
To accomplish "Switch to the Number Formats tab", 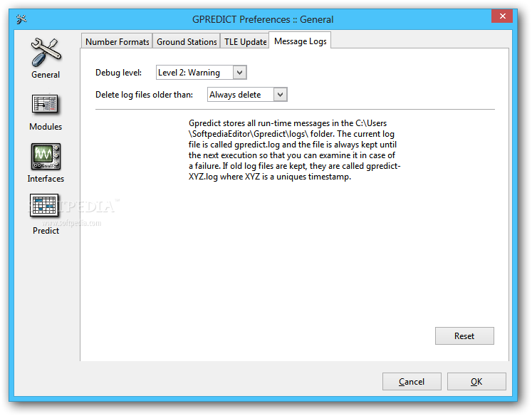I will (x=117, y=42).
